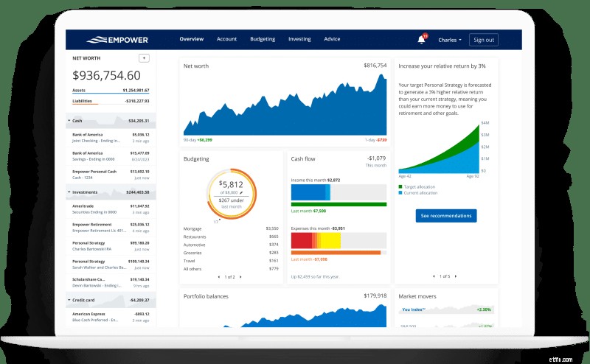Image resolution: width=590 pixels, height=364 pixels.
Task: Show next recommendation card arrow
Action: (456, 276)
